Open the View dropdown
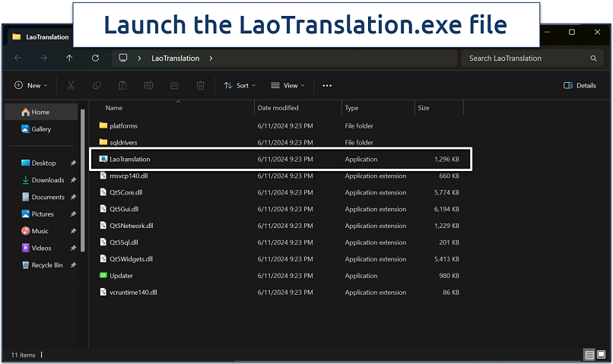Screen dimensions: 613x364 click(x=287, y=86)
